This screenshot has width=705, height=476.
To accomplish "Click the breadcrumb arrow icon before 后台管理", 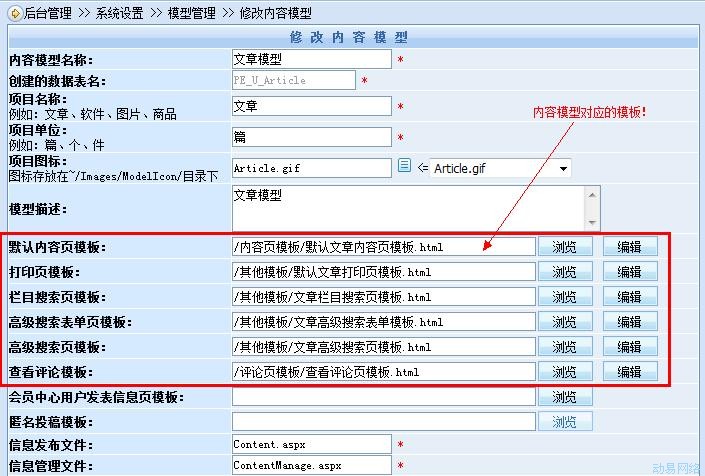I will (11, 13).
